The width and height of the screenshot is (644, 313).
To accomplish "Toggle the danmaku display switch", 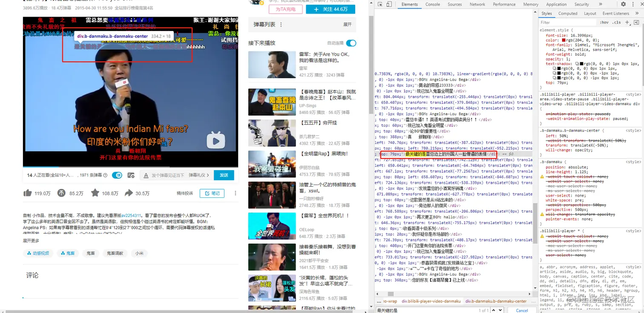I will click(117, 175).
